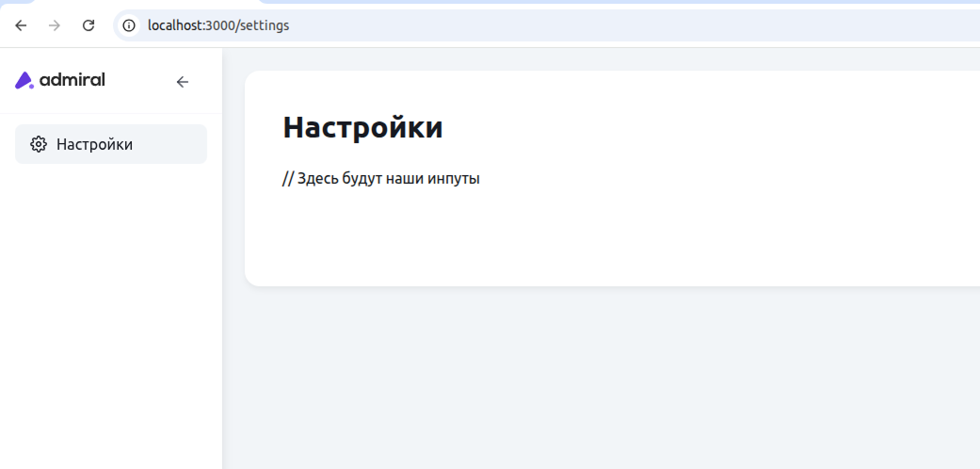Click the blank space right of admiral logo
This screenshot has height=469, width=980.
[x=139, y=81]
